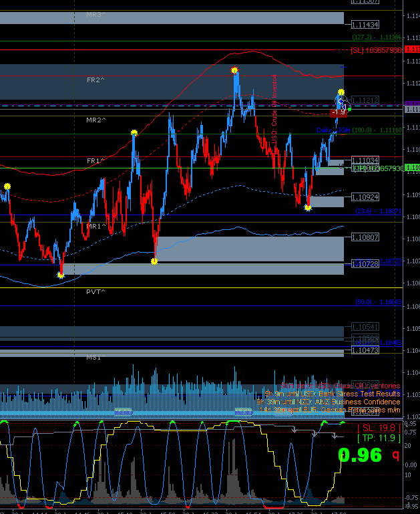Click the yellow low star at the 1.10728 zone start
Image resolution: width=420 pixels, height=514 pixels.
(61, 275)
